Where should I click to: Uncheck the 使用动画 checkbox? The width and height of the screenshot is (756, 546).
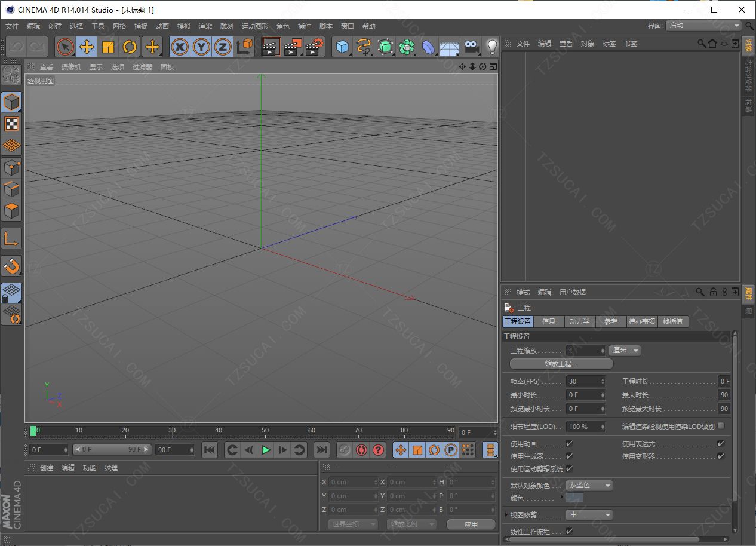[x=569, y=444]
